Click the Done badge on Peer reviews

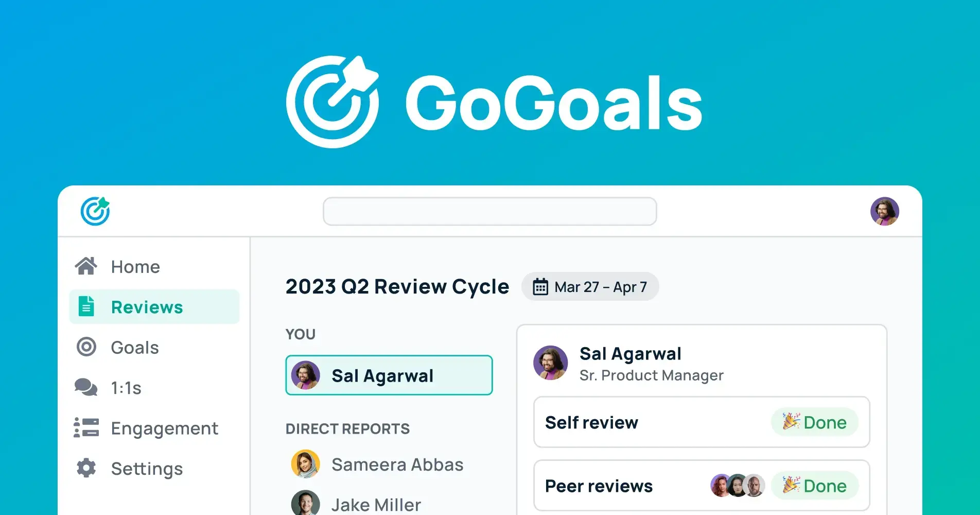817,485
